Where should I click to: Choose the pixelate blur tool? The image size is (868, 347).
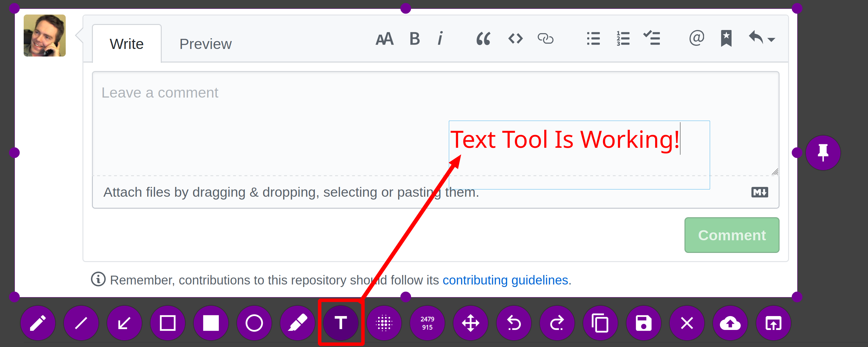coord(384,323)
